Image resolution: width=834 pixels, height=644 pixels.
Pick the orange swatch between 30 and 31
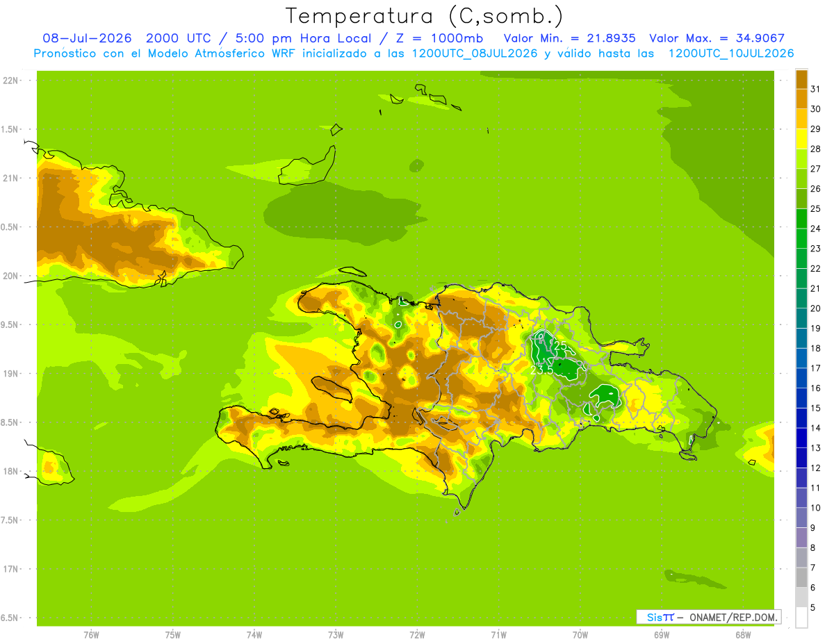coord(801,99)
